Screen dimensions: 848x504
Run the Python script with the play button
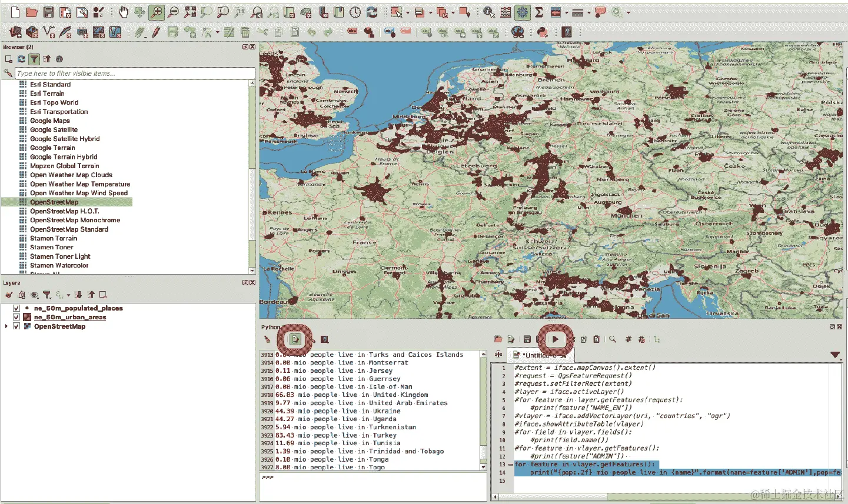[x=555, y=339]
